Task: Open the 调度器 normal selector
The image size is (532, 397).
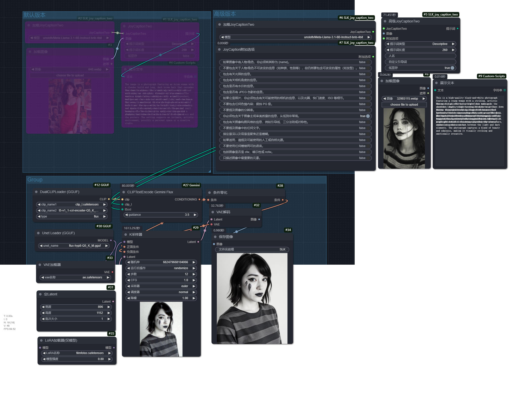Action: pyautogui.click(x=161, y=292)
